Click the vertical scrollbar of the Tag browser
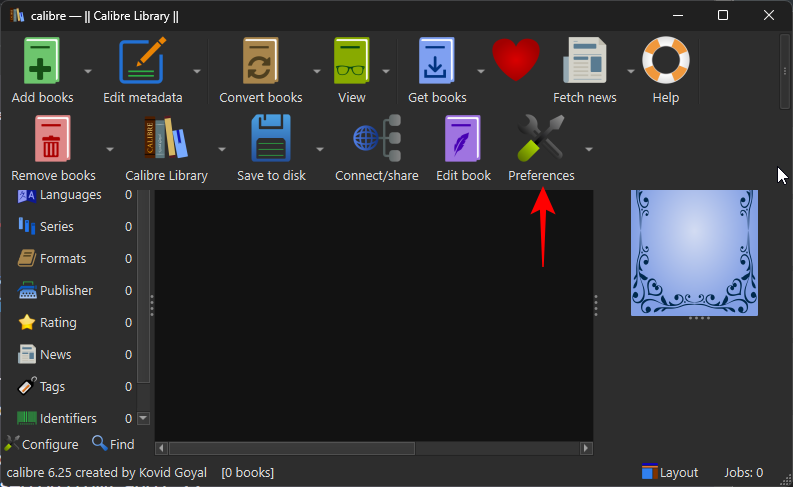 tap(144, 287)
